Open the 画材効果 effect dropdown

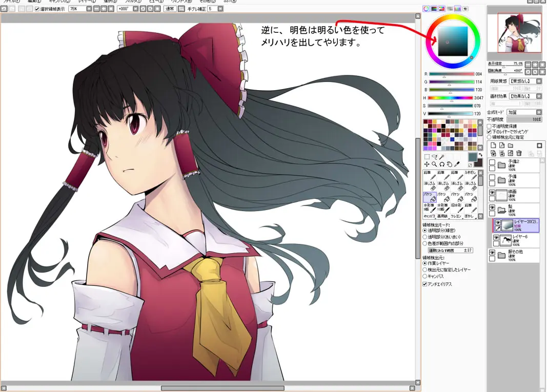coord(539,96)
